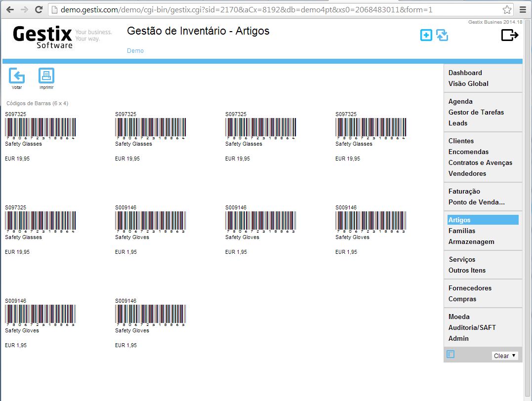The image size is (532, 401).
Task: Click the Demo link under title
Action: (x=135, y=50)
